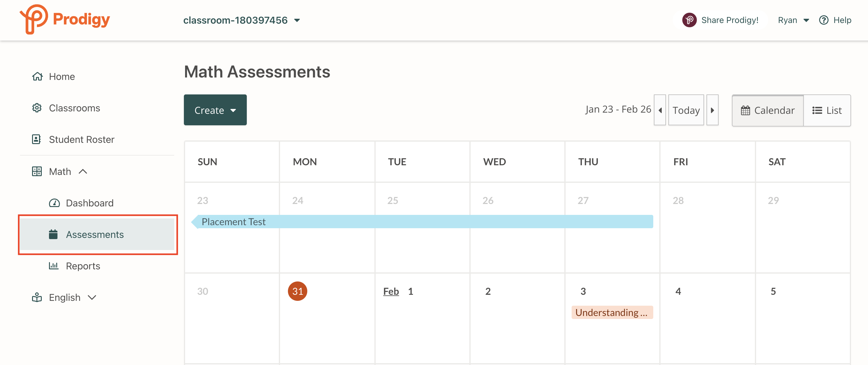Click the Help question mark icon
This screenshot has width=868, height=365.
point(824,20)
